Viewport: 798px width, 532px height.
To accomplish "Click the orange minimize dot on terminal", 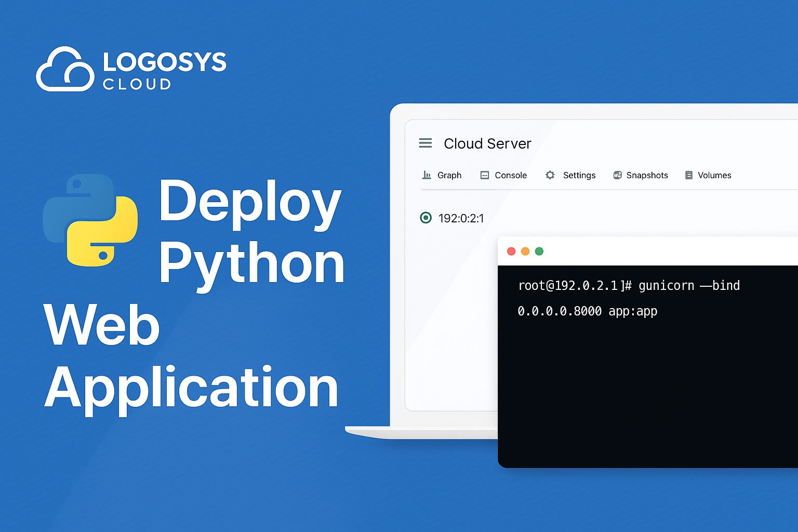I will (525, 251).
